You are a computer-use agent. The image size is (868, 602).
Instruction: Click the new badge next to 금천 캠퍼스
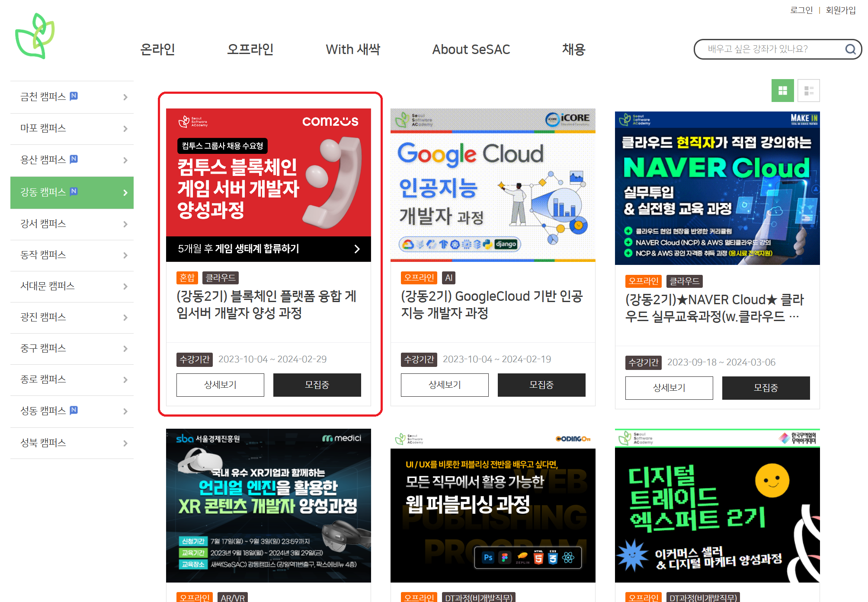[74, 96]
